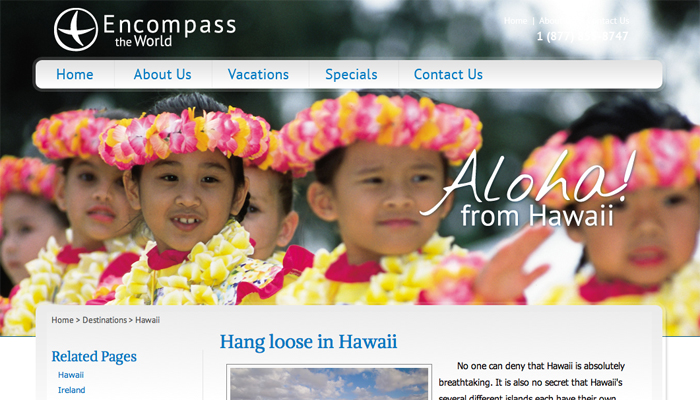700x400 pixels.
Task: Go to the Specials navigation item
Action: pyautogui.click(x=351, y=74)
